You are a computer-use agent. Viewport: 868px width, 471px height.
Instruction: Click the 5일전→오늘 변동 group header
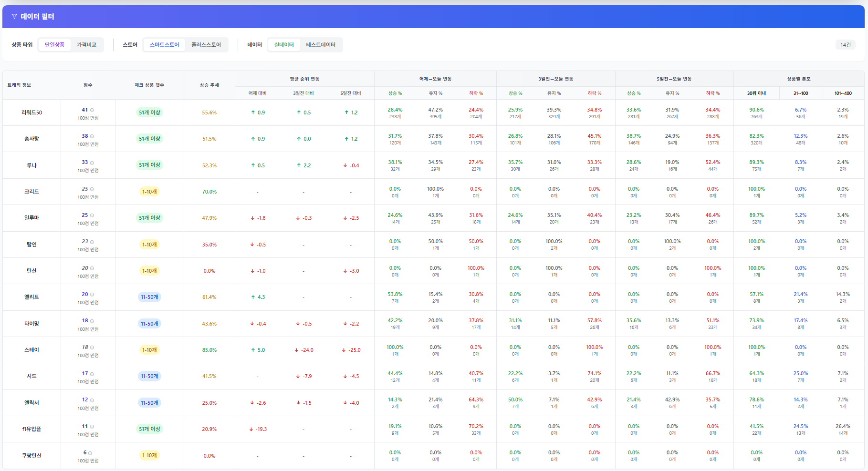point(674,79)
